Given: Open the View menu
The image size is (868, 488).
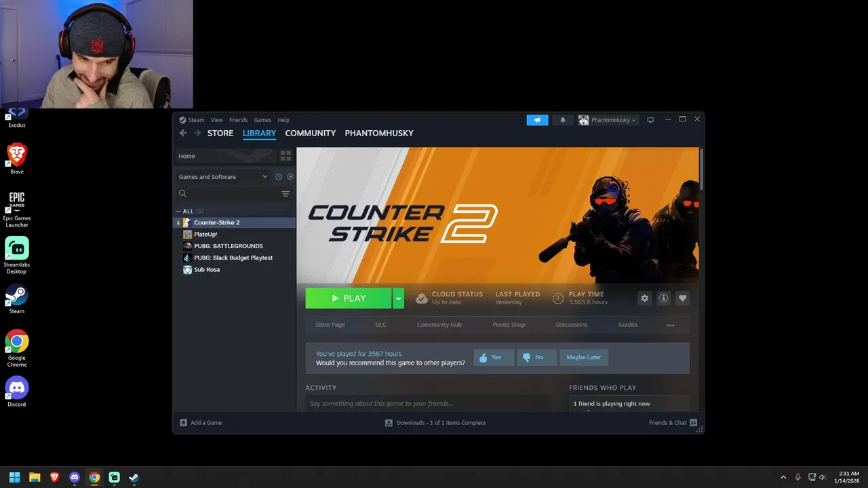Looking at the screenshot, I should [x=217, y=120].
